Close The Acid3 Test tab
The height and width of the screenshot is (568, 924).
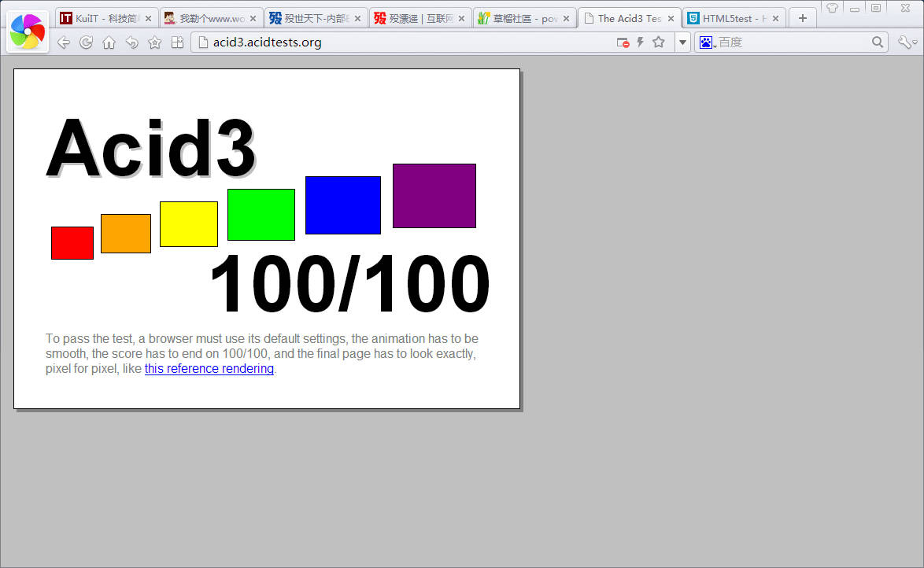[x=671, y=19]
